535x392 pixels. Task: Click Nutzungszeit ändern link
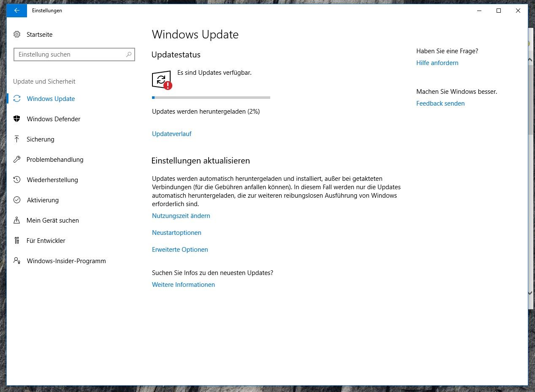[181, 216]
